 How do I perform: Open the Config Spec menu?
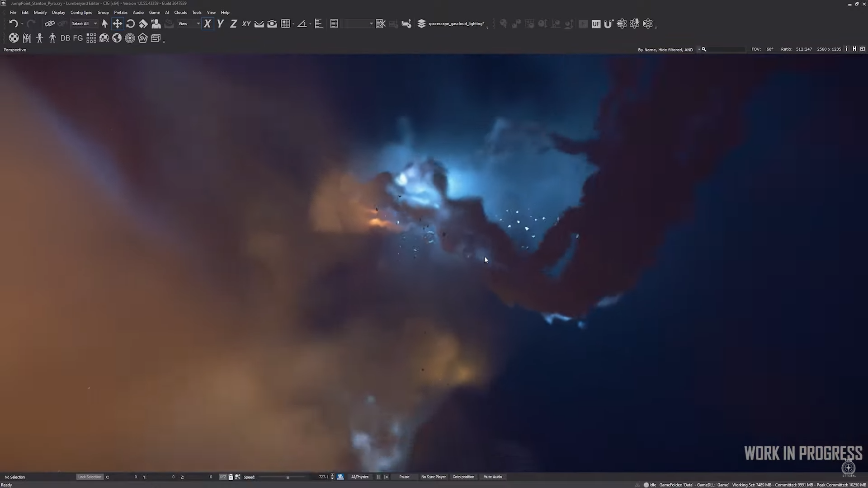(x=81, y=13)
